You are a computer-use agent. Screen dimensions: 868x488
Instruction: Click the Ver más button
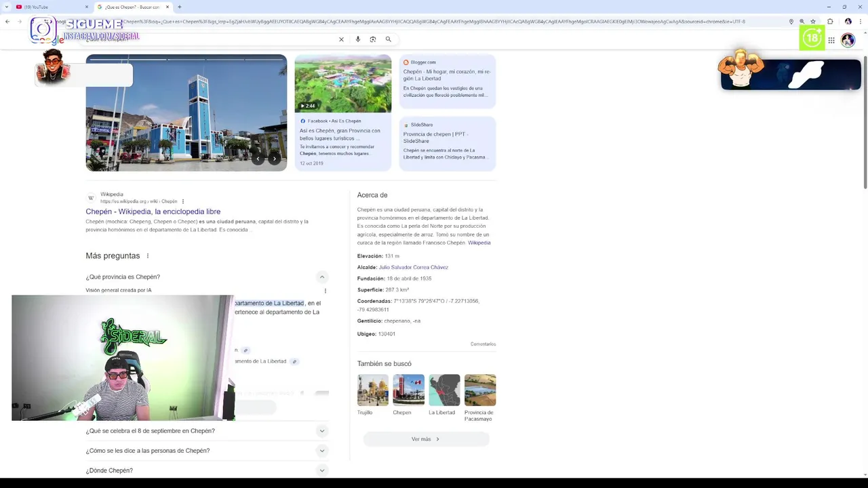[426, 439]
